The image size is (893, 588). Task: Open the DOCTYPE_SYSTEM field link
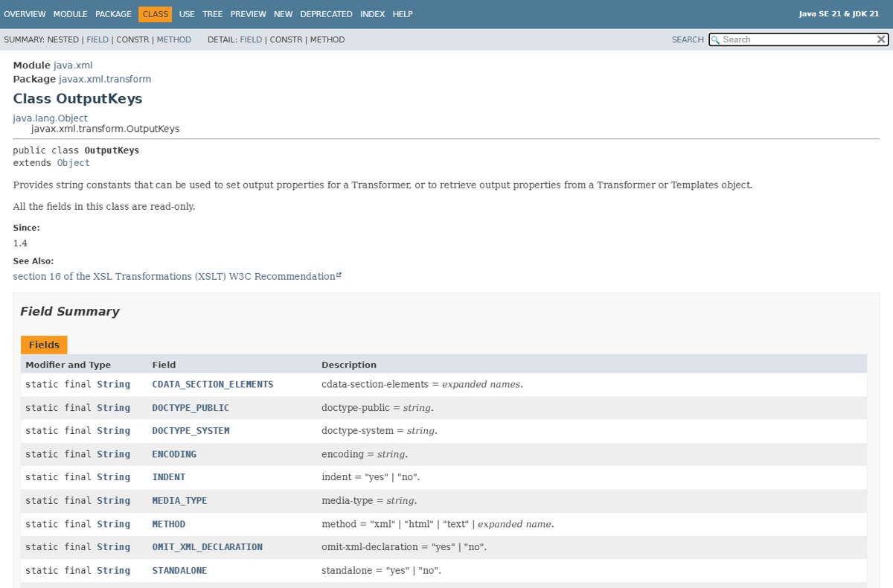191,430
